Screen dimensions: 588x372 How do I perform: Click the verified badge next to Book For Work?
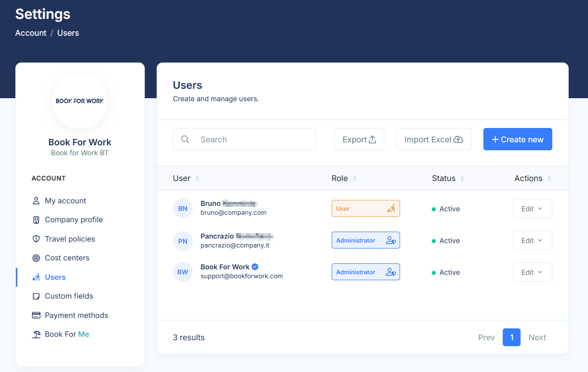point(255,267)
